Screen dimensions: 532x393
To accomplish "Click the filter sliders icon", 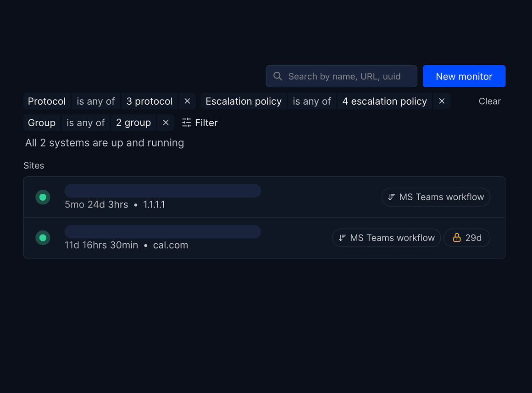I will coord(186,123).
